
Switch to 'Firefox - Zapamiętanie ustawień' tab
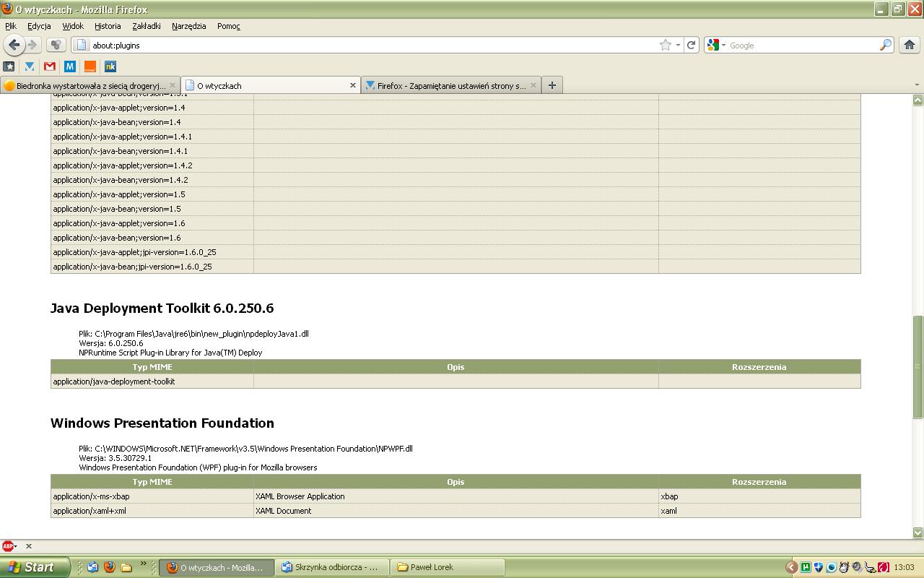[451, 85]
